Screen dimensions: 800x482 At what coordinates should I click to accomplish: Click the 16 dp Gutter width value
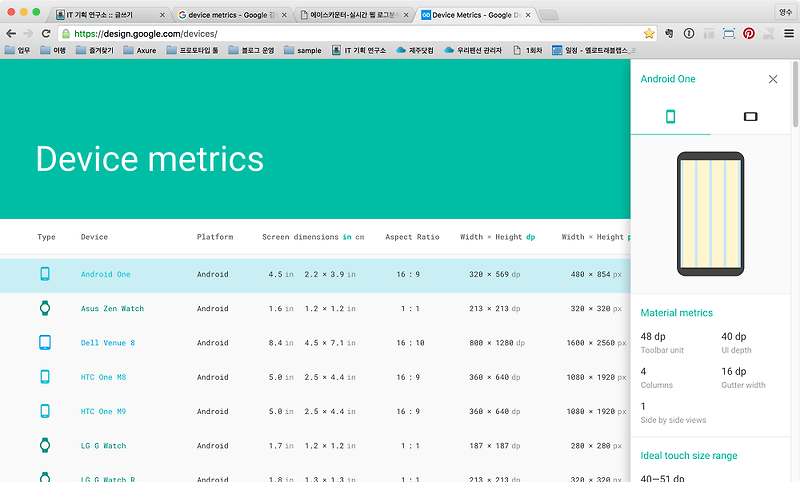point(734,371)
